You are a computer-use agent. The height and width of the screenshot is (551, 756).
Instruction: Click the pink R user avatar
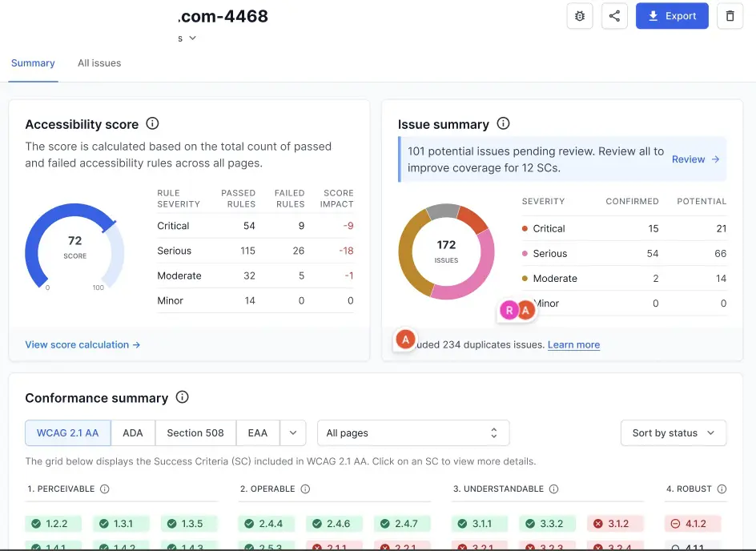[x=509, y=311]
